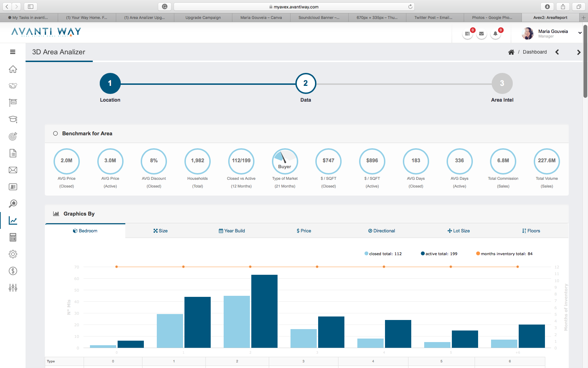
Task: Switch to the Size tab
Action: pos(160,231)
